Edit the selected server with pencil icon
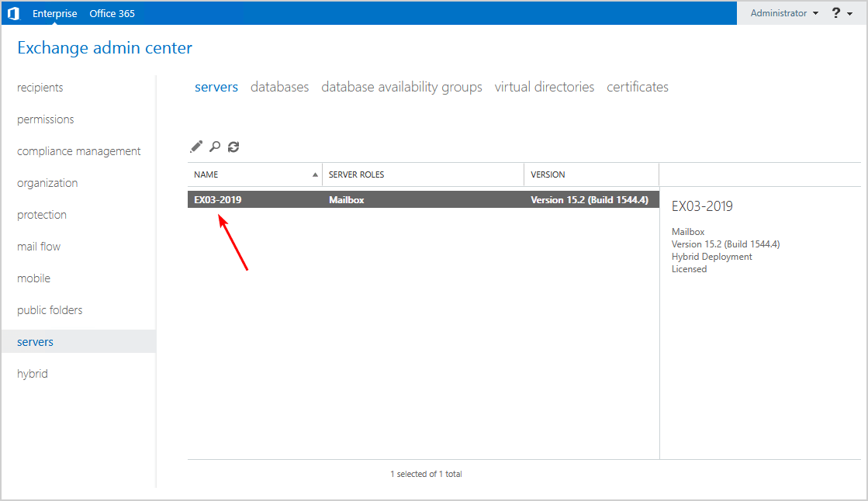Image resolution: width=868 pixels, height=501 pixels. click(x=196, y=147)
